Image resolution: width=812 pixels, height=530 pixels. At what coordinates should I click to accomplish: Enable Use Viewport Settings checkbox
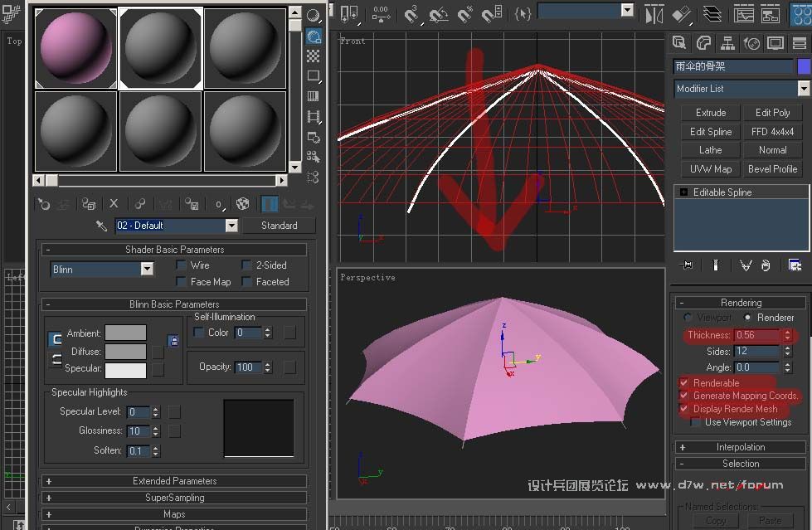696,422
